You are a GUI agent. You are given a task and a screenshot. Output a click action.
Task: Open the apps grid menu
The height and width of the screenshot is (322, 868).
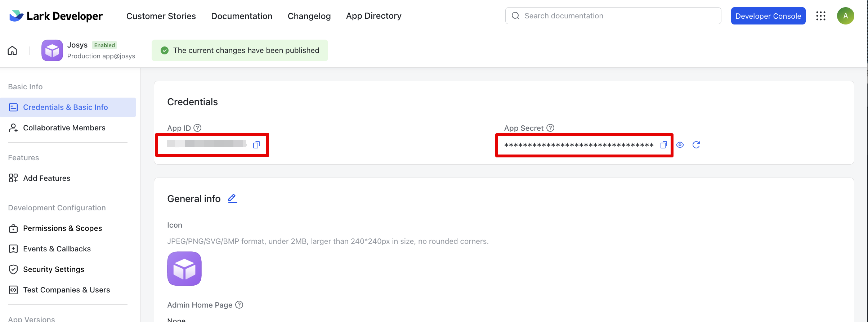[821, 16]
